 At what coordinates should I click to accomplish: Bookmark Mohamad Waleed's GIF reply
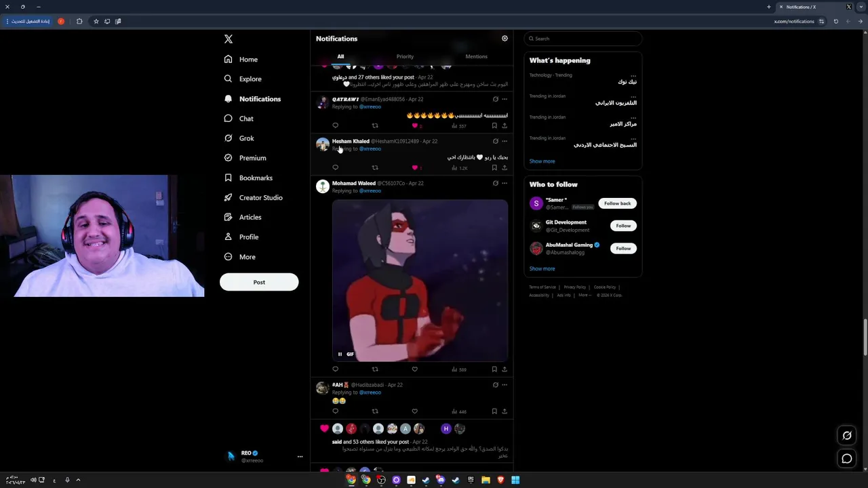click(x=494, y=369)
